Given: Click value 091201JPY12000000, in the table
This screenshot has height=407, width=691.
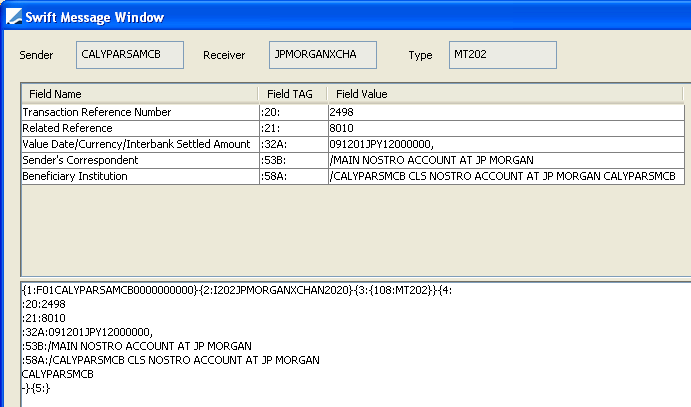Looking at the screenshot, I should tap(506, 144).
